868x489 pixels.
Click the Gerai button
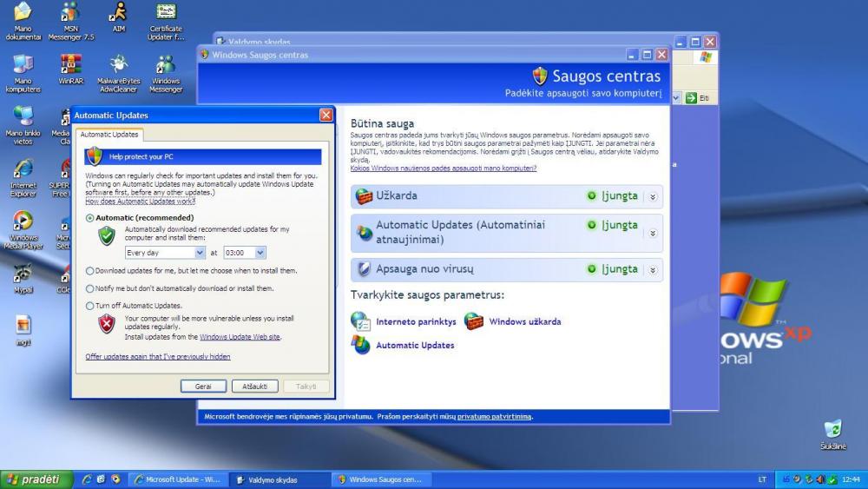click(204, 387)
